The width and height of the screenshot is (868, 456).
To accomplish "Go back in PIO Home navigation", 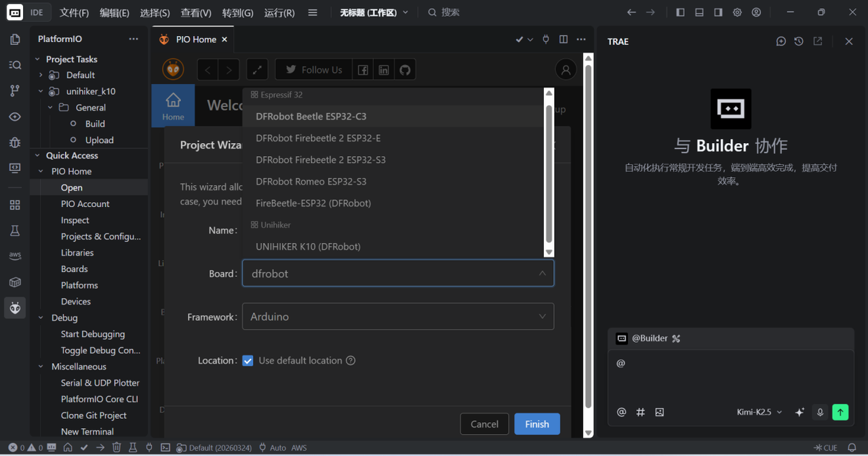I will [208, 70].
